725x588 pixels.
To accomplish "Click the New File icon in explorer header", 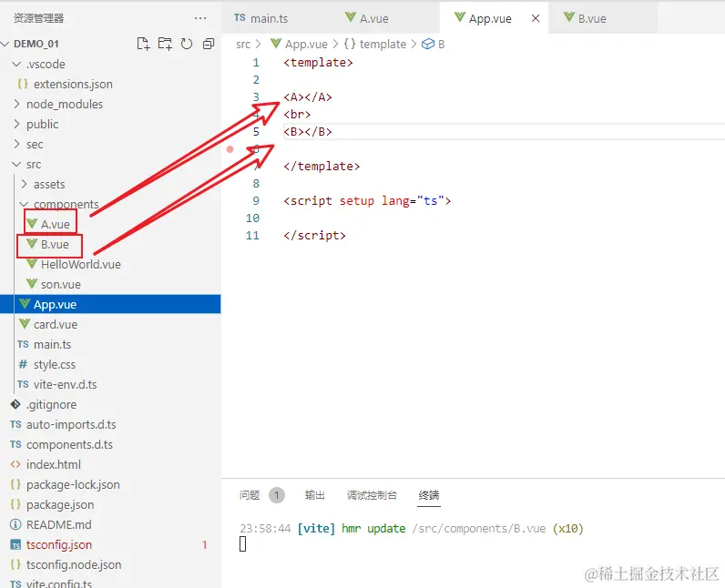I will 143,44.
